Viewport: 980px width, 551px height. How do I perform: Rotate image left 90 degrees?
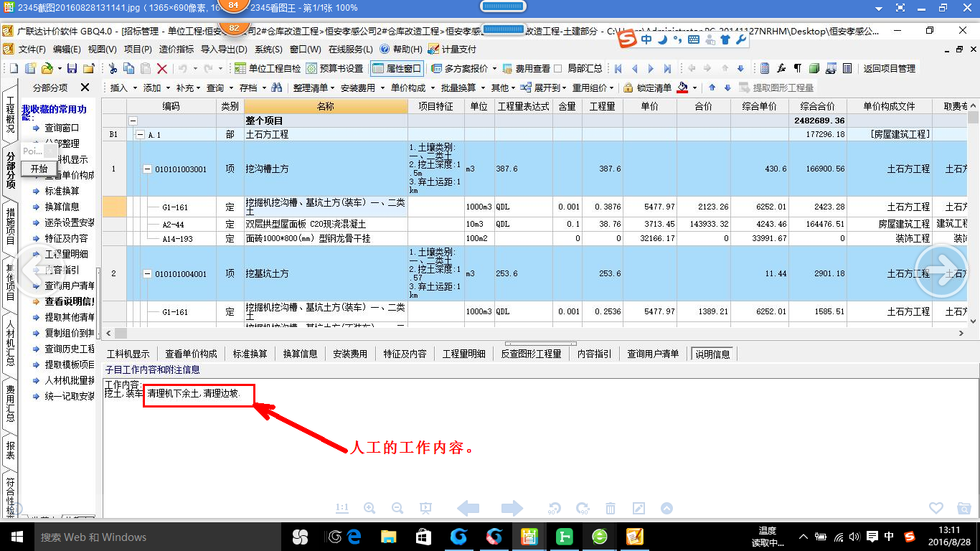pyautogui.click(x=555, y=508)
